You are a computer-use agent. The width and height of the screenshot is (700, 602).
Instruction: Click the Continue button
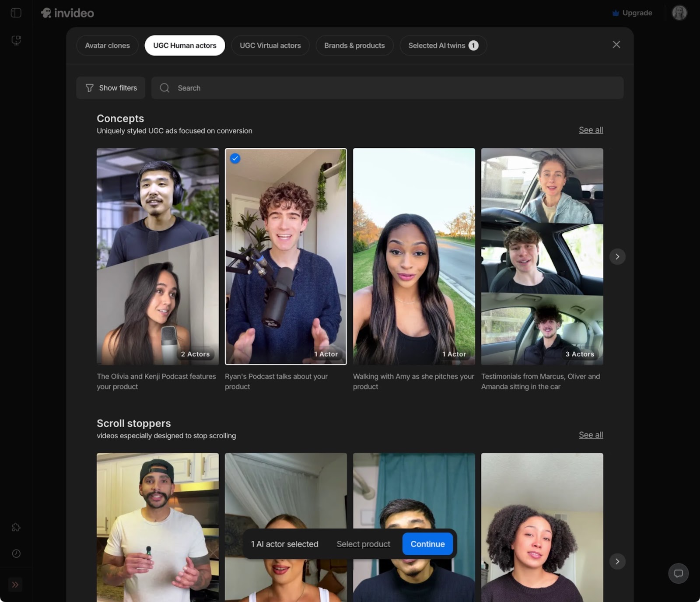pyautogui.click(x=427, y=544)
